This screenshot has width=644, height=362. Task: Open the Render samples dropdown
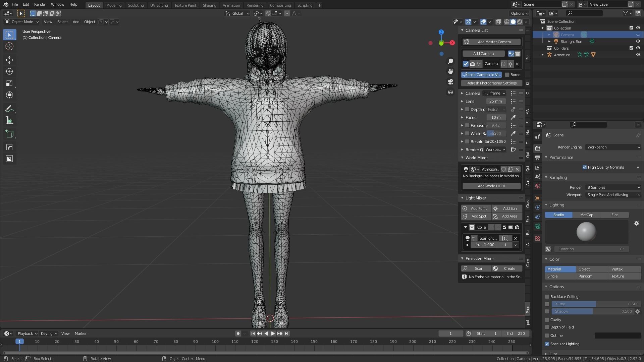[613, 187]
